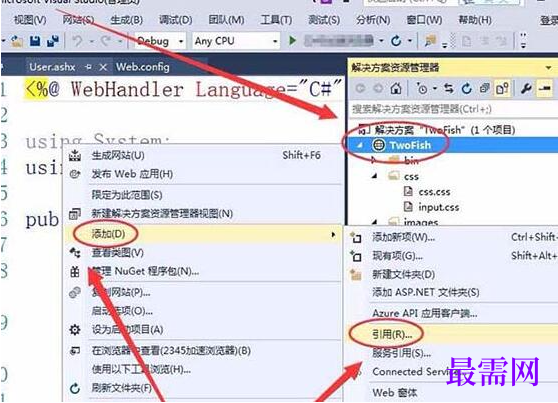The height and width of the screenshot is (403, 558).
Task: Switch to the Web.config tab
Action: [143, 67]
